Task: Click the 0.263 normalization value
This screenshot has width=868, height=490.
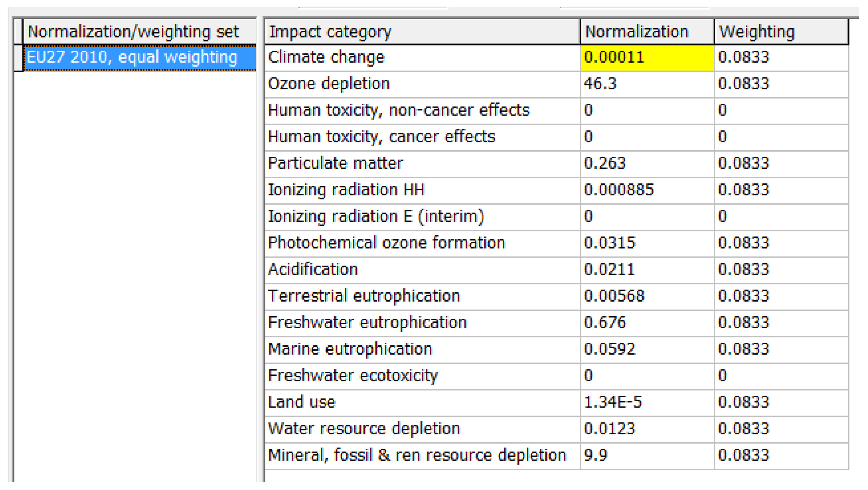Action: (647, 164)
